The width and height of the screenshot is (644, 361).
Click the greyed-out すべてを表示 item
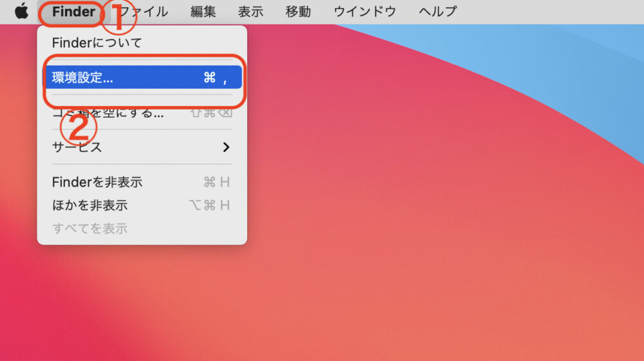90,228
